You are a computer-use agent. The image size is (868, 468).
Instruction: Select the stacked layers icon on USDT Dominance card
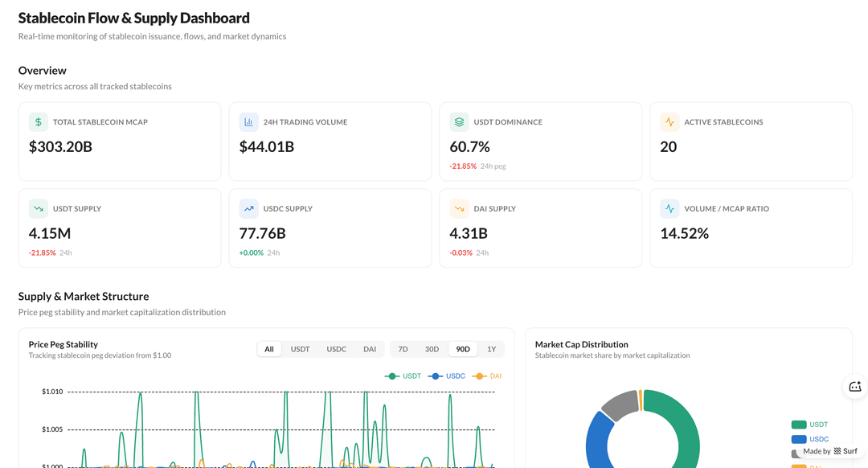tap(458, 121)
